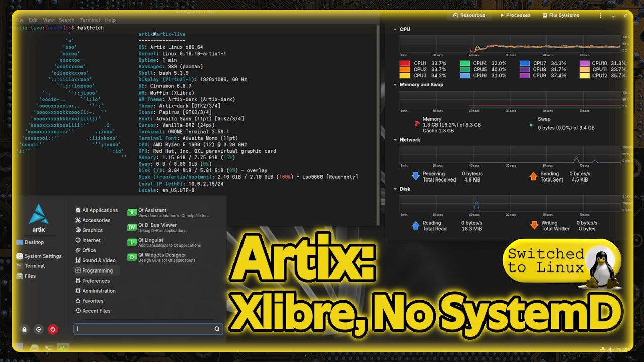This screenshot has height=362, width=644.
Task: Open the terminal View menu
Action: (48, 20)
